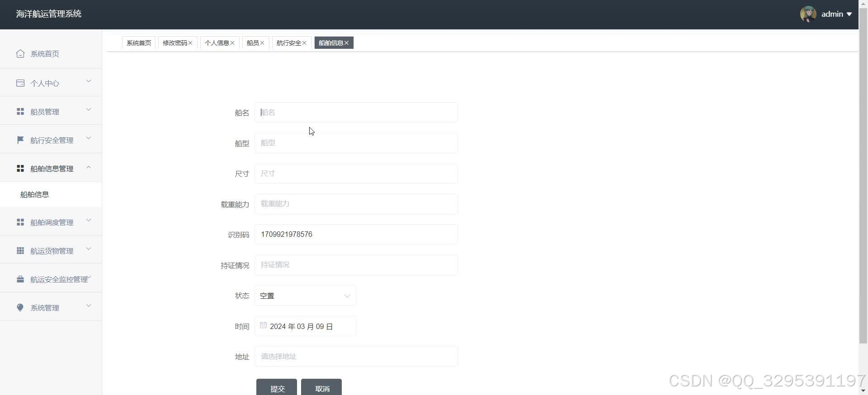This screenshot has width=868, height=395.
Task: Click the grid icon beside 船舶调度管理
Action: [20, 222]
